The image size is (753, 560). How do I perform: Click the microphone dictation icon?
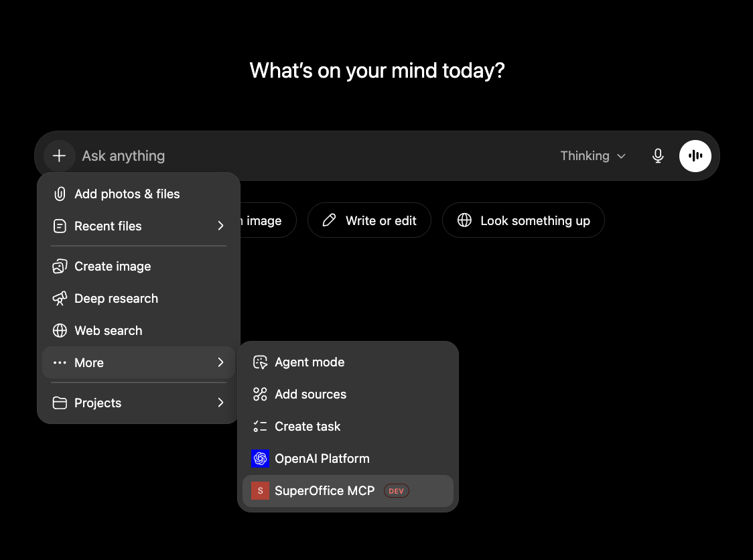coord(658,155)
